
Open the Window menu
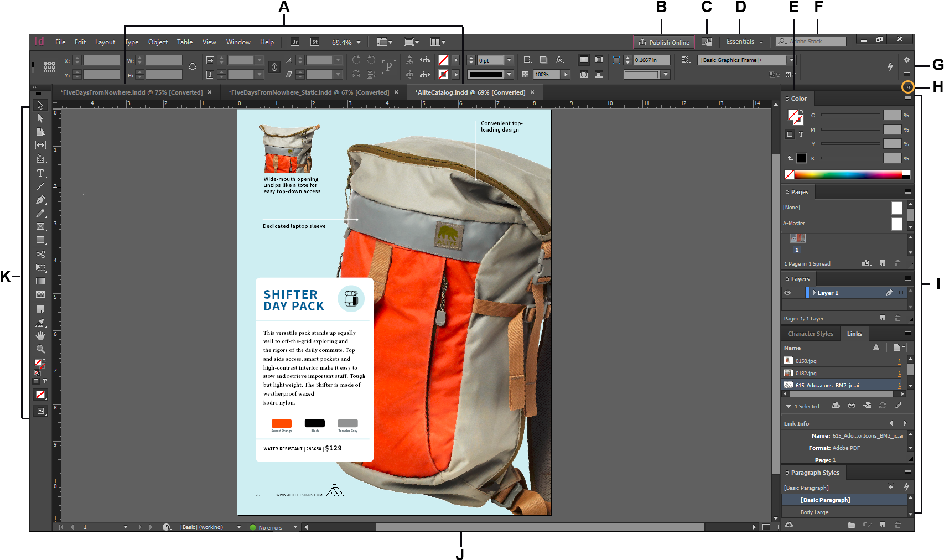(x=238, y=42)
